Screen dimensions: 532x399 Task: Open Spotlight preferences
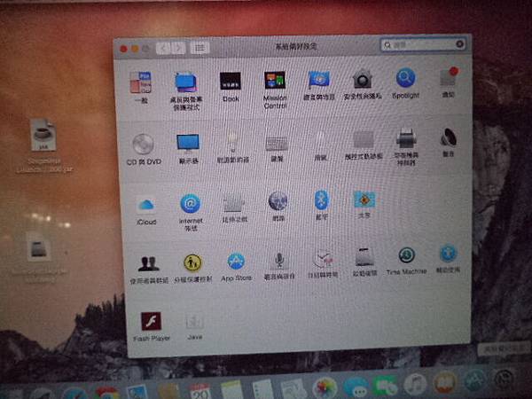[405, 78]
